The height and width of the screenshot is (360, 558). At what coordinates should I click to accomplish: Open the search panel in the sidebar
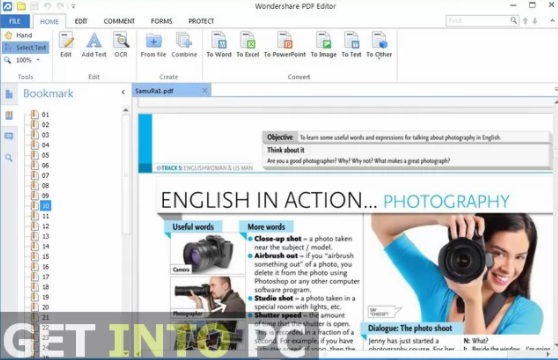9,158
